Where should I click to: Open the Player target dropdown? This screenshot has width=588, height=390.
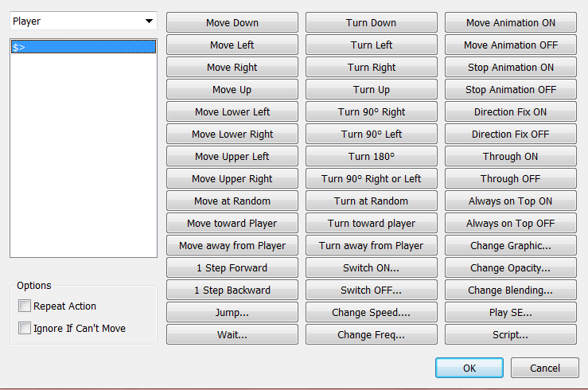[x=84, y=21]
